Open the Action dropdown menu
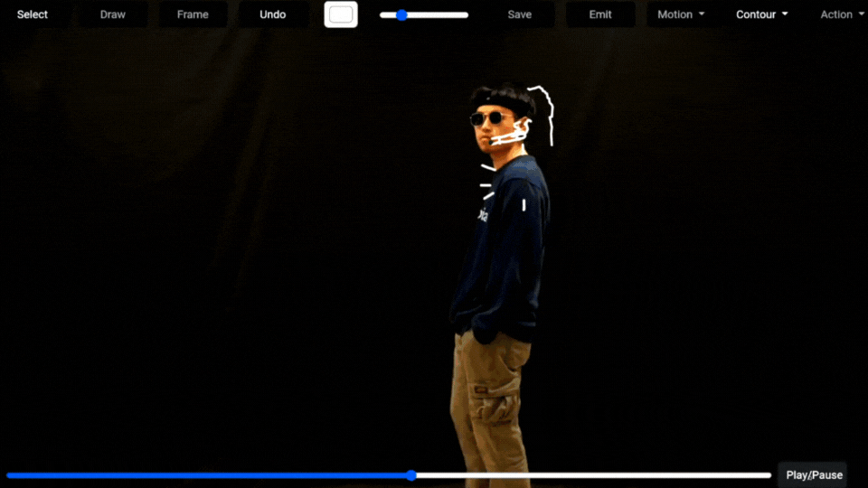 pos(842,14)
